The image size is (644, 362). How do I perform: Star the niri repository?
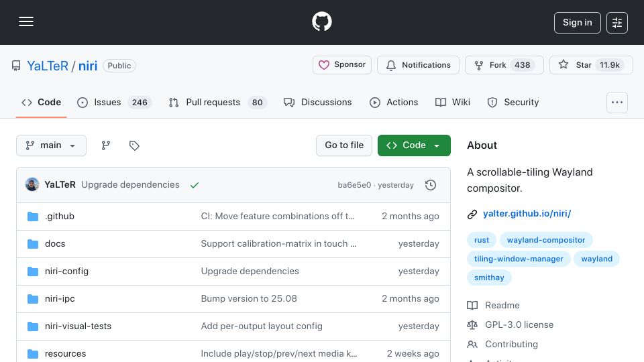pos(591,65)
